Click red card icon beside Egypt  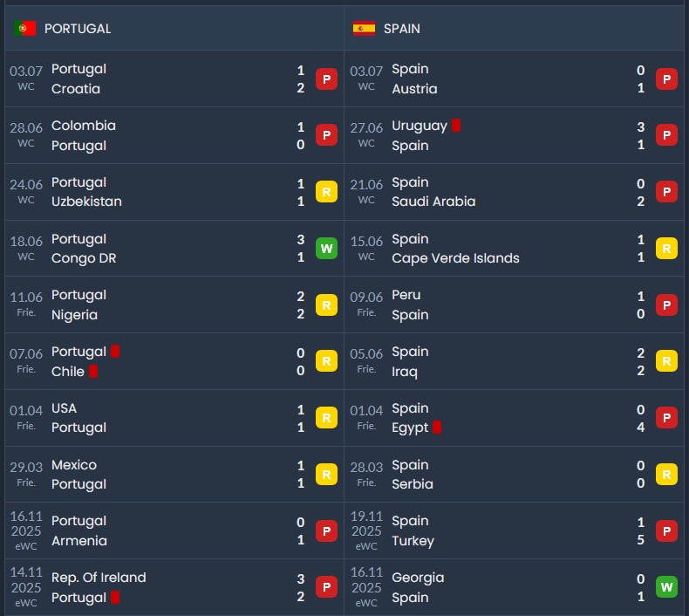[x=437, y=428]
